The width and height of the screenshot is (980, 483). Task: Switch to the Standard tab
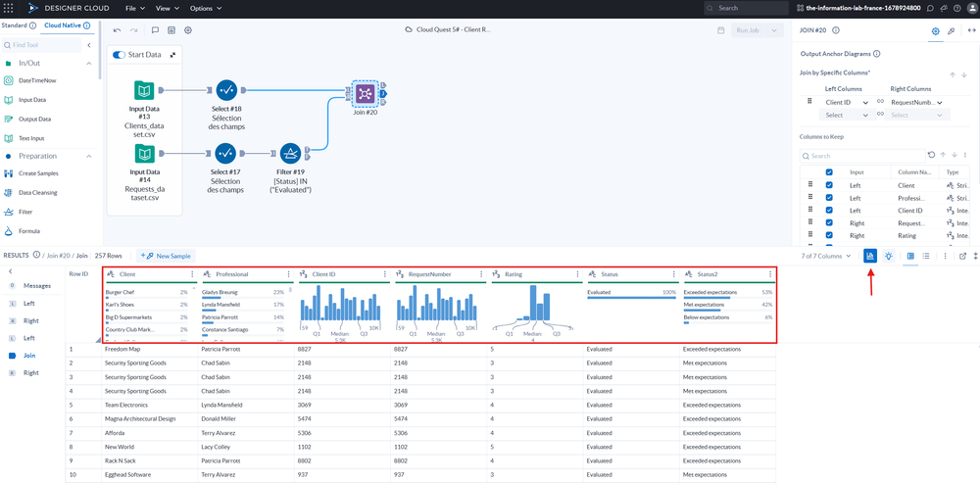[15, 24]
